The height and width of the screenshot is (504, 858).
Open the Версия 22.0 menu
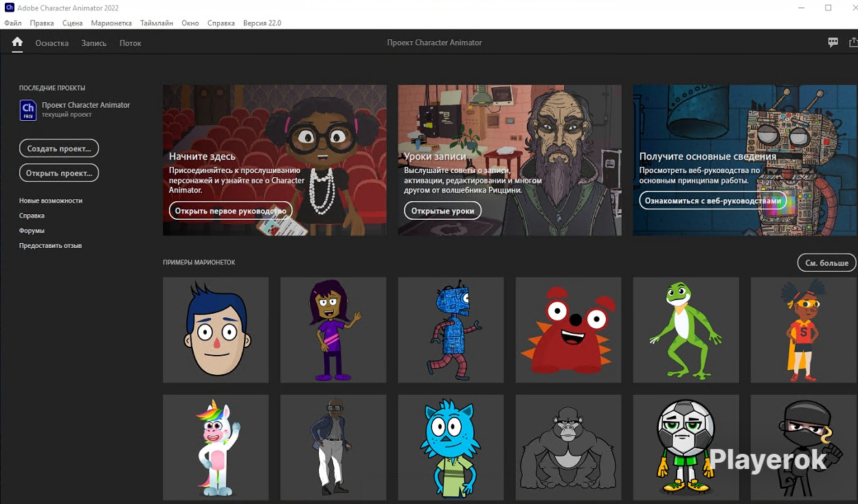(x=262, y=23)
